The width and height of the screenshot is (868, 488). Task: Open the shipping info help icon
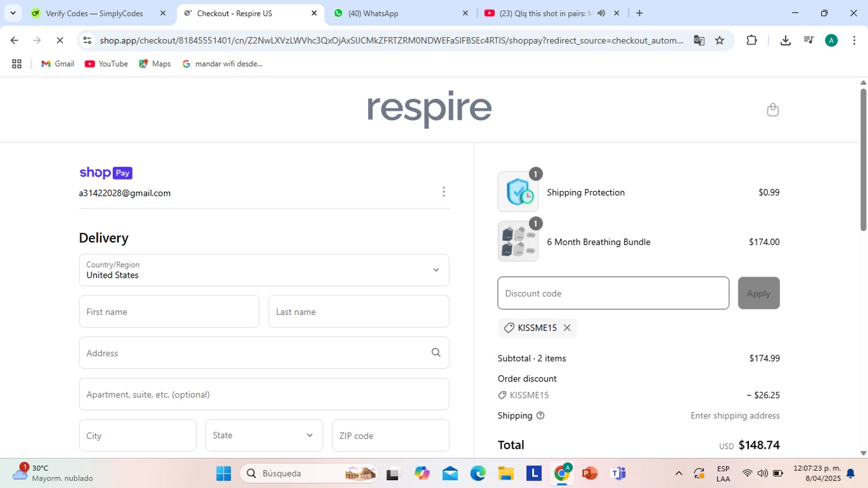click(x=540, y=416)
